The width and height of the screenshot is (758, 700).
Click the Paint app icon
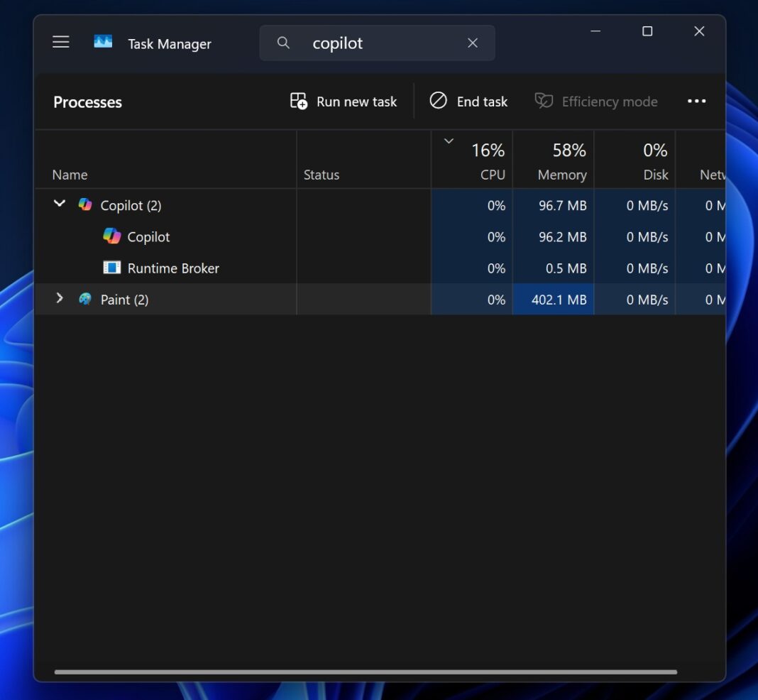tap(84, 299)
